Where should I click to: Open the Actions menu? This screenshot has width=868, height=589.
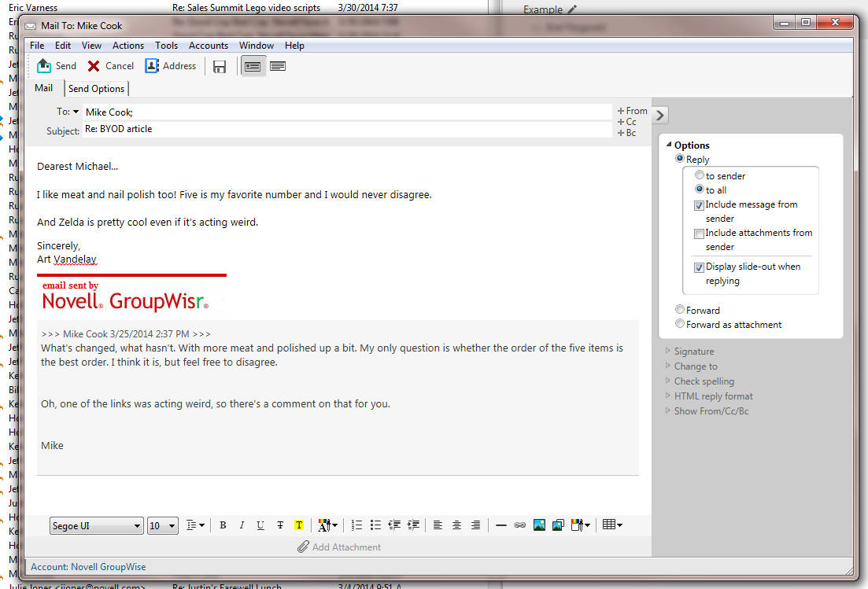[x=127, y=45]
